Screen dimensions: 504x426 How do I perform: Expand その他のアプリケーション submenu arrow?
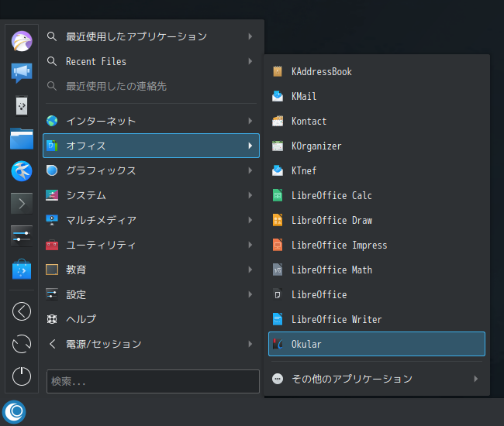(476, 379)
